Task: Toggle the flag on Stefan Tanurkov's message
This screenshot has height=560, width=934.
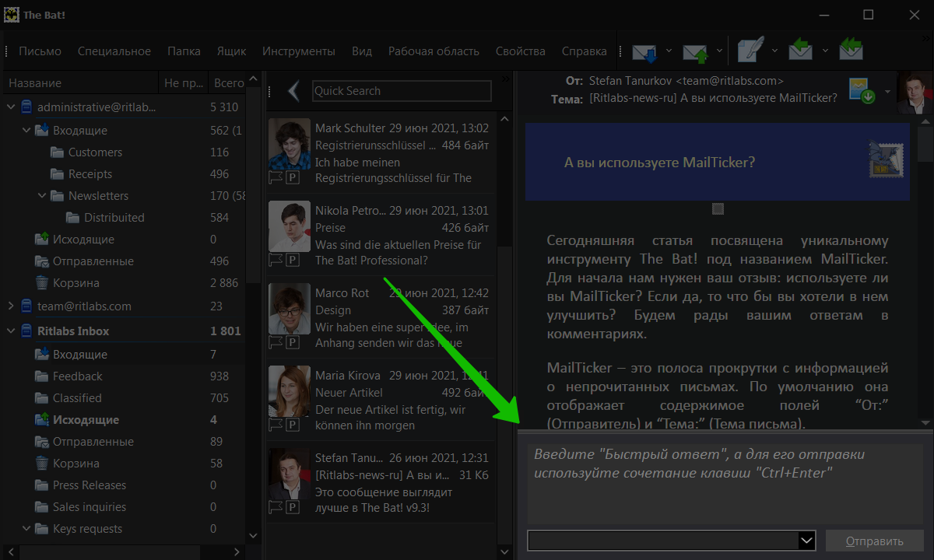Action: [276, 507]
